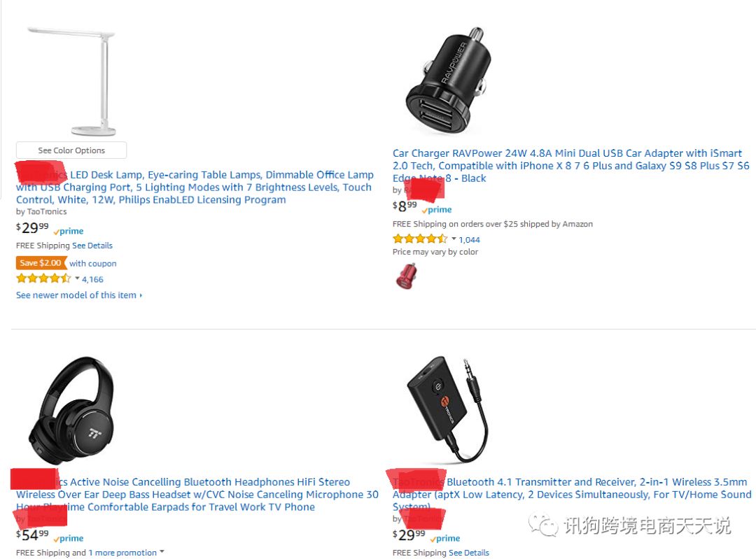Click the car charger star rating icons
This screenshot has width=756, height=559.
[420, 239]
